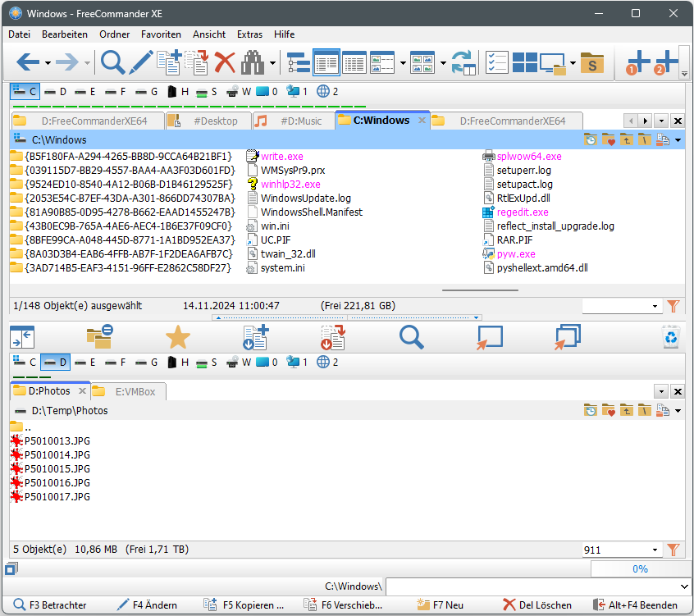Click the back arrow navigation icon
Viewport: 694px width, 616px height.
pos(28,62)
